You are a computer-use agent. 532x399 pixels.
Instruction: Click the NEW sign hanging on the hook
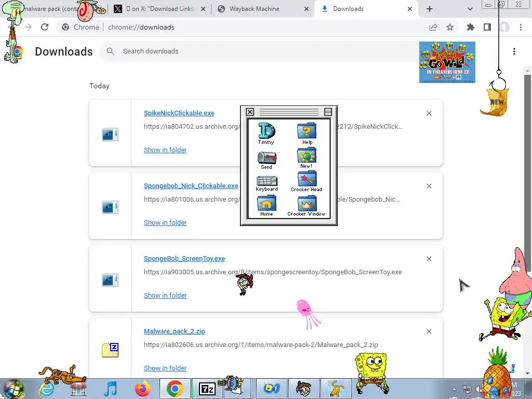pos(495,102)
